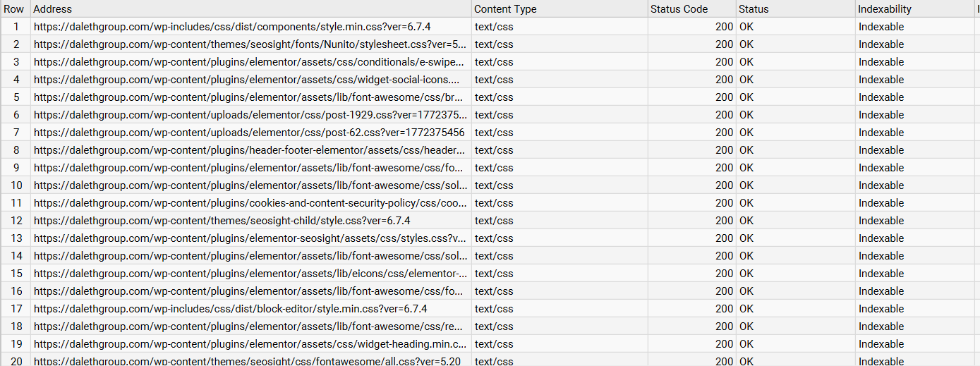This screenshot has width=980, height=366.
Task: Click the elementor-seosight styles.css address cell
Action: point(250,238)
